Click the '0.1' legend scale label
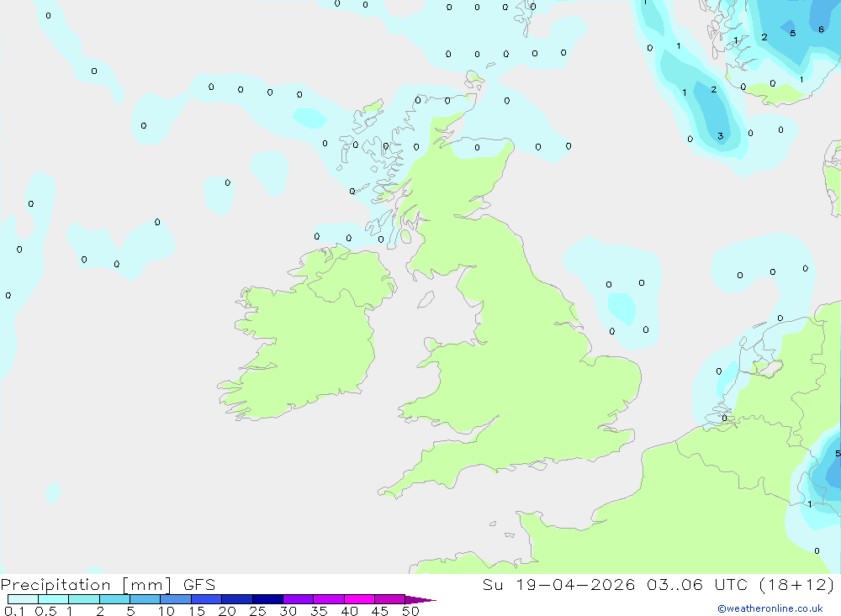Image resolution: width=841 pixels, height=616 pixels. 14,611
